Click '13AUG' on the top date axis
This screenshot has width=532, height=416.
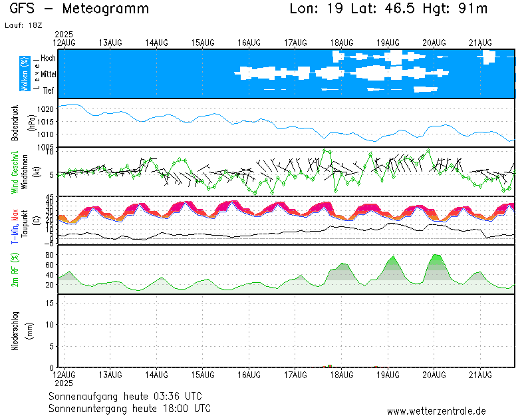tap(110, 43)
